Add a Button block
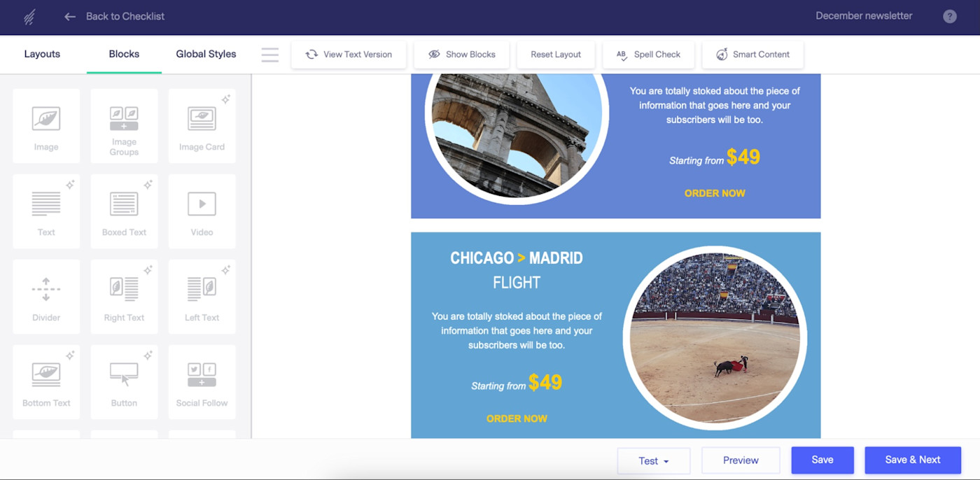 pos(124,382)
